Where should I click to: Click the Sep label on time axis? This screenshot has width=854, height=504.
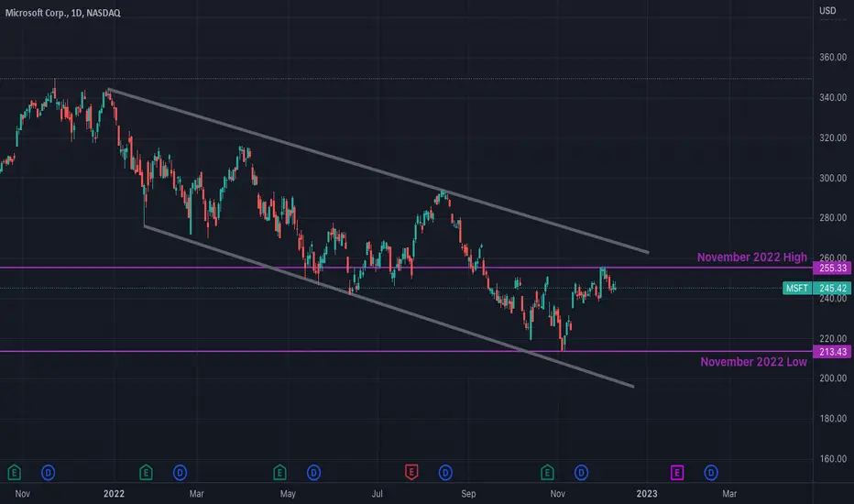[x=468, y=494]
